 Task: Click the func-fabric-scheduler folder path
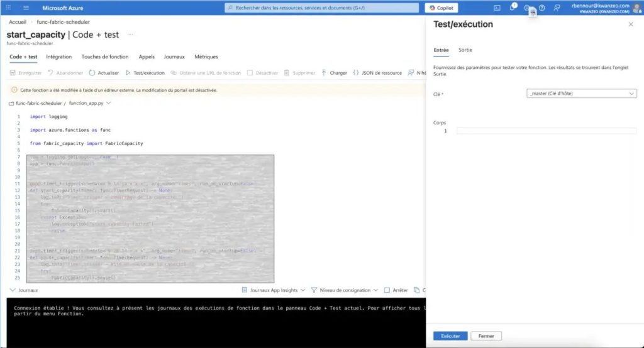[x=38, y=104]
